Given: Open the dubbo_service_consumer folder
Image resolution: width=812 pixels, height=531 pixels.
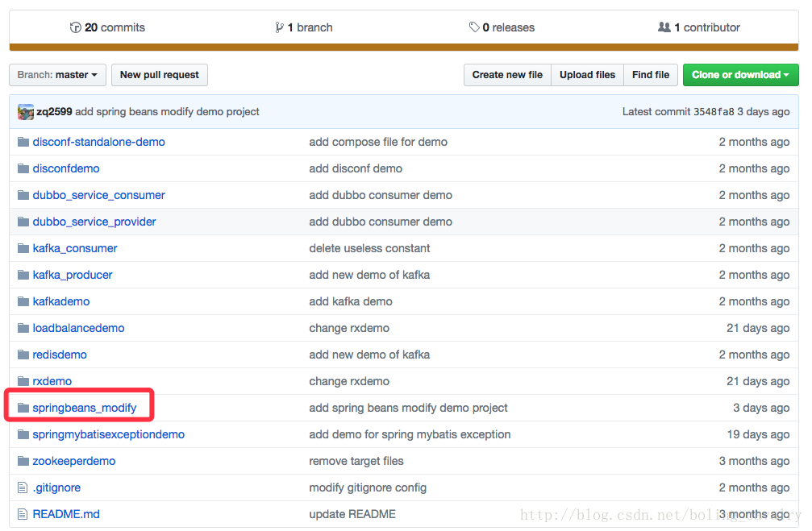Looking at the screenshot, I should point(99,195).
